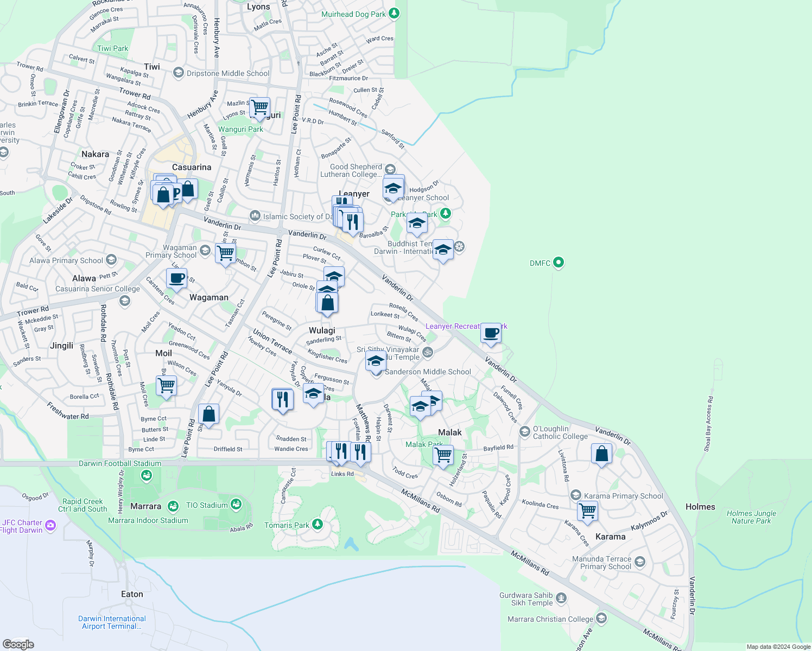
Task: Open the Gurdwara Sahib Sikh Temple icon
Action: 561,598
